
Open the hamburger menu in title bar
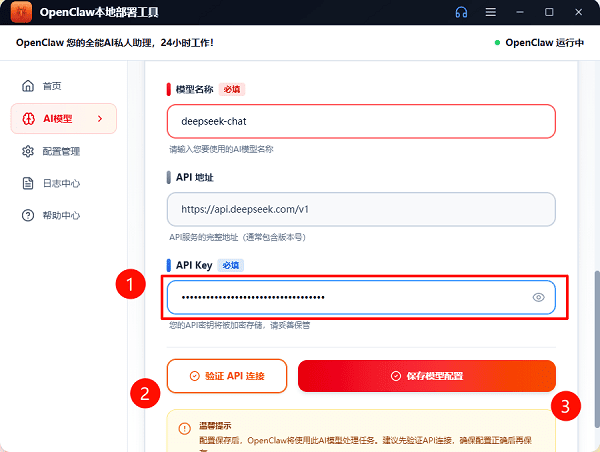click(x=490, y=12)
